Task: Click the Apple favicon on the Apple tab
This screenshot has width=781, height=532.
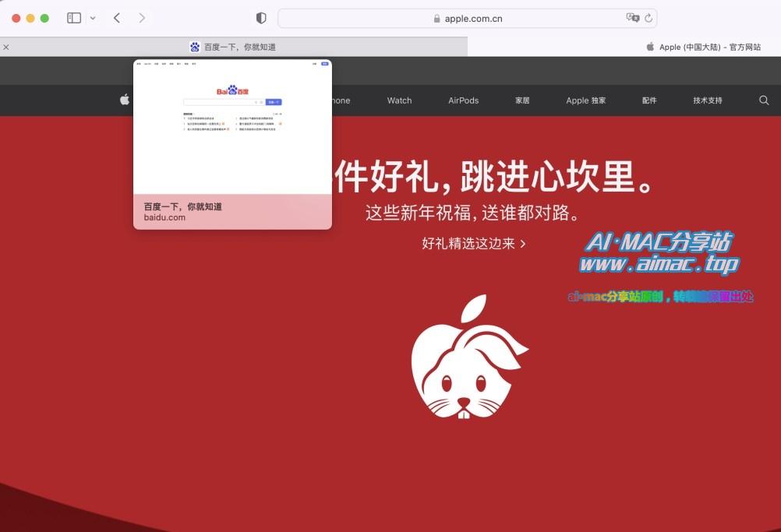Action: pos(650,47)
